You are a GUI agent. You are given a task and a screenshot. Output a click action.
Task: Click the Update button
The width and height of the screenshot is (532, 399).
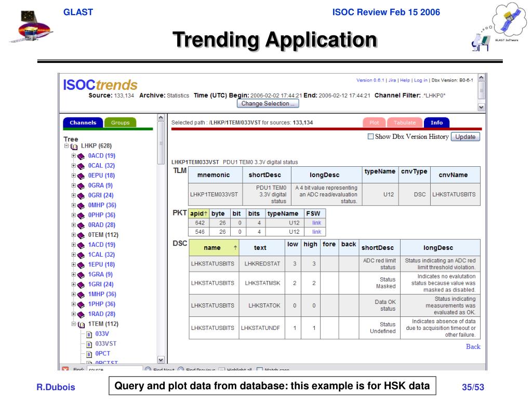click(x=465, y=137)
